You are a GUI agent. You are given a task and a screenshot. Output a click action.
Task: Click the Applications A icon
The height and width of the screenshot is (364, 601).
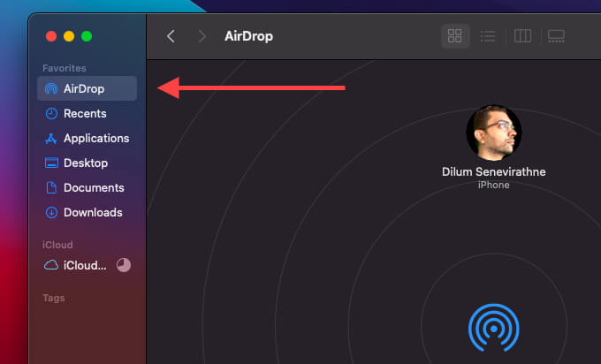point(51,139)
